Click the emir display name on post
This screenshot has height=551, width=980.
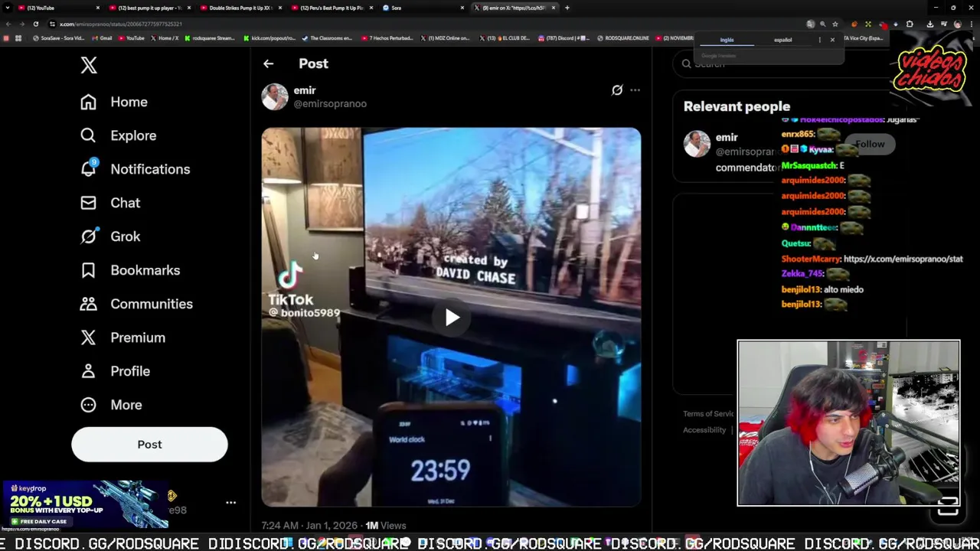point(305,90)
